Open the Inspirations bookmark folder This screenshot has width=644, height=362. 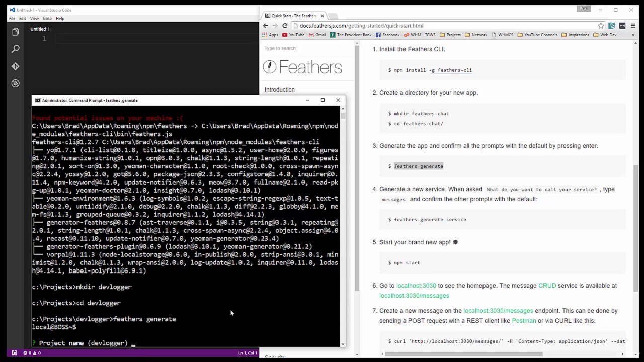coord(575,35)
